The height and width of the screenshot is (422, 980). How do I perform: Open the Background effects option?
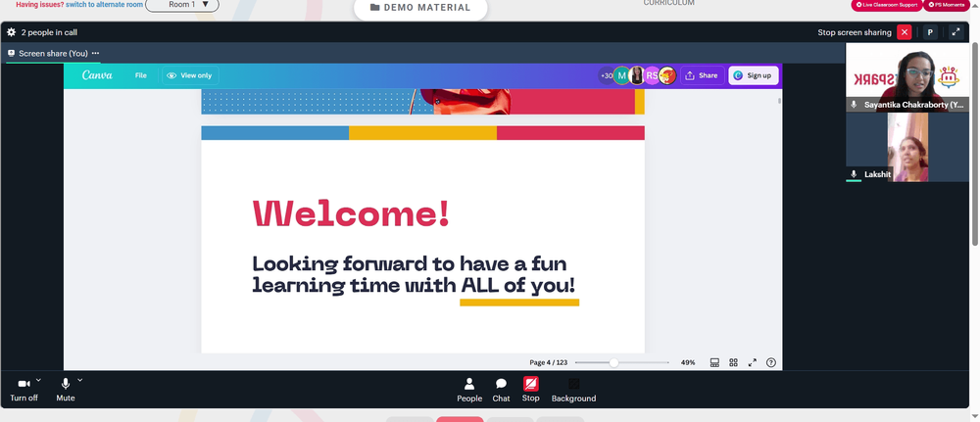tap(573, 390)
